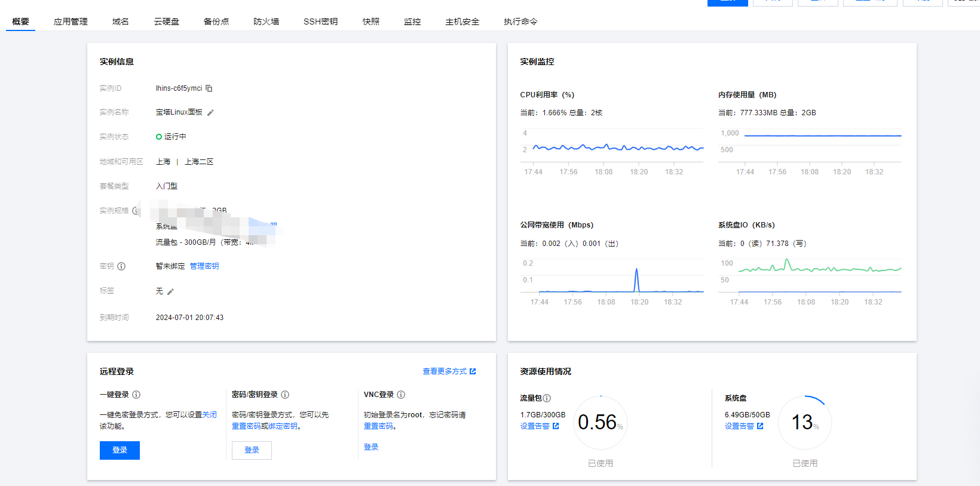Click 设置告警 link under 系统盘
Viewport: 980px width, 486px height.
coord(739,426)
